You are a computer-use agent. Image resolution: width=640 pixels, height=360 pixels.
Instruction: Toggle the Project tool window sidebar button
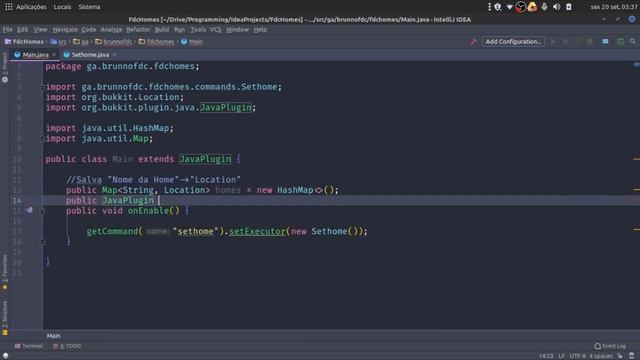(5, 68)
